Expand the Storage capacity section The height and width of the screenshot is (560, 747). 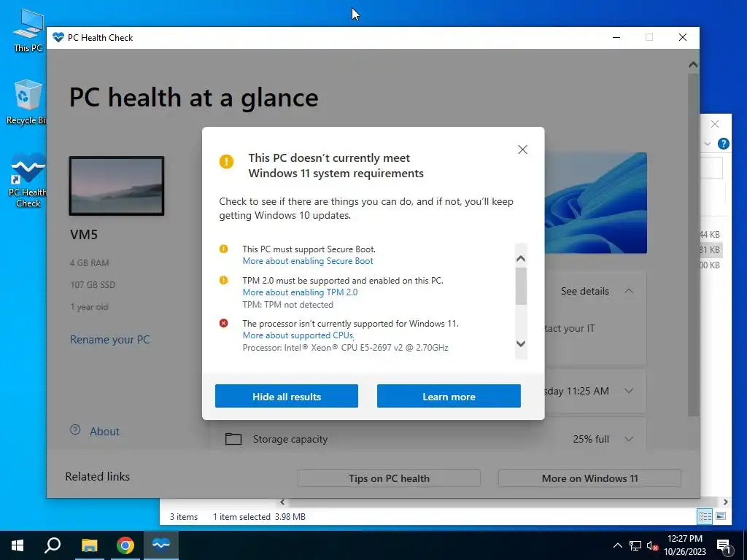click(x=629, y=439)
